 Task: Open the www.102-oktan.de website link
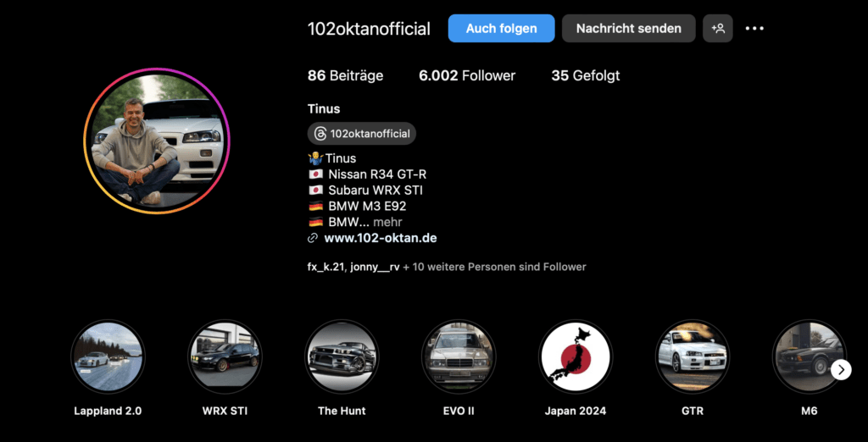tap(381, 239)
